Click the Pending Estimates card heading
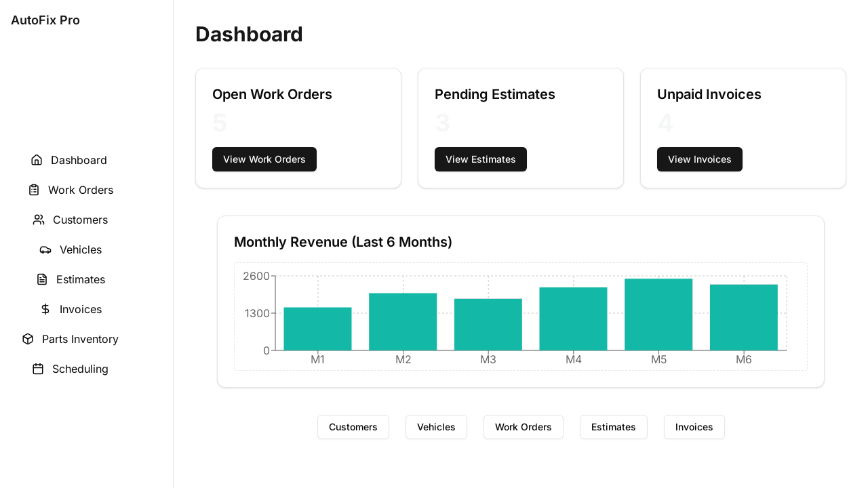 (x=495, y=94)
